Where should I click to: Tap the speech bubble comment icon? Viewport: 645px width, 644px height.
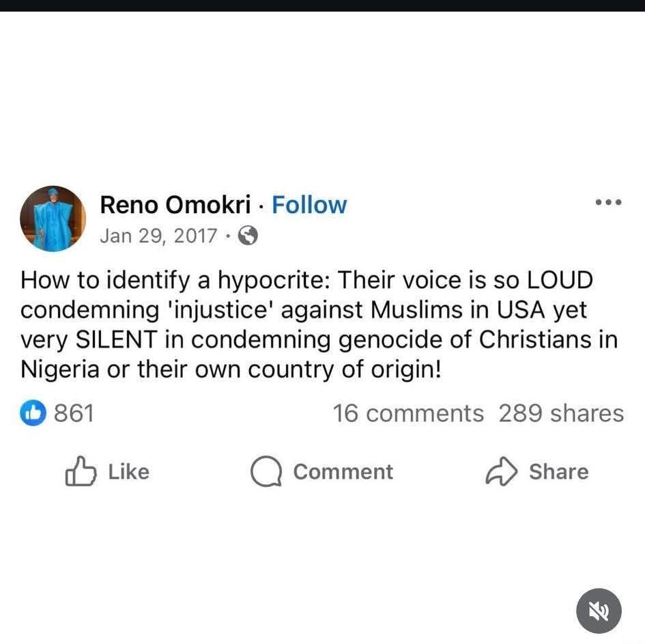(x=266, y=472)
